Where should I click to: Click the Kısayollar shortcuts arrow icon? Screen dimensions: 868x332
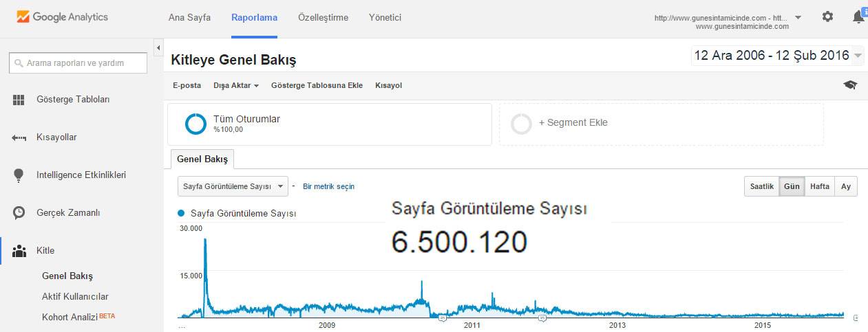tap(19, 137)
